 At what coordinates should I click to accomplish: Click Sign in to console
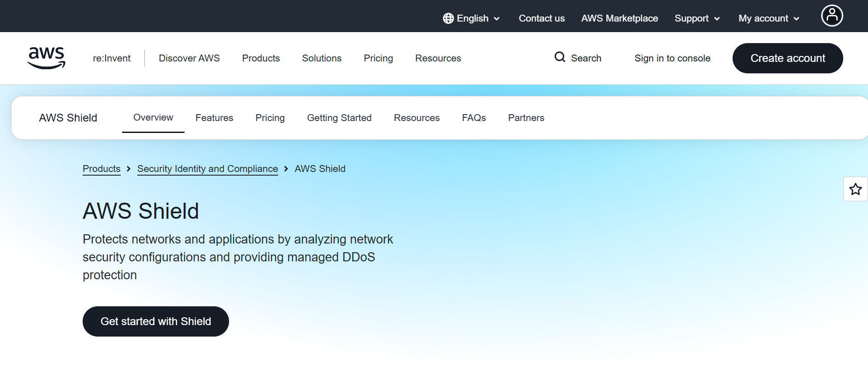click(x=672, y=58)
